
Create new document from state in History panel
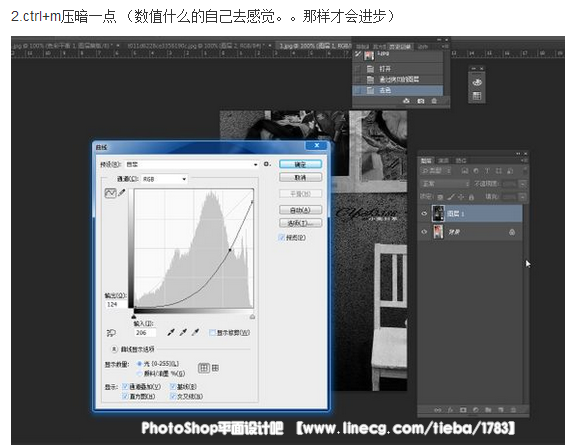click(x=406, y=101)
